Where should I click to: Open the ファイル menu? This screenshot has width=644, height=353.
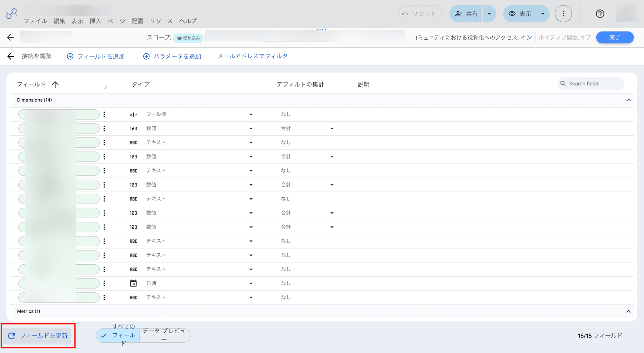35,21
